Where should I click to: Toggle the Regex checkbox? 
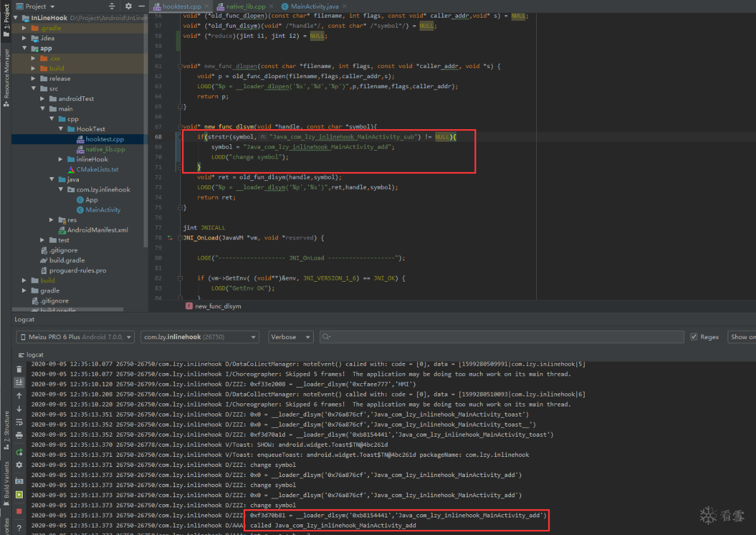point(694,337)
